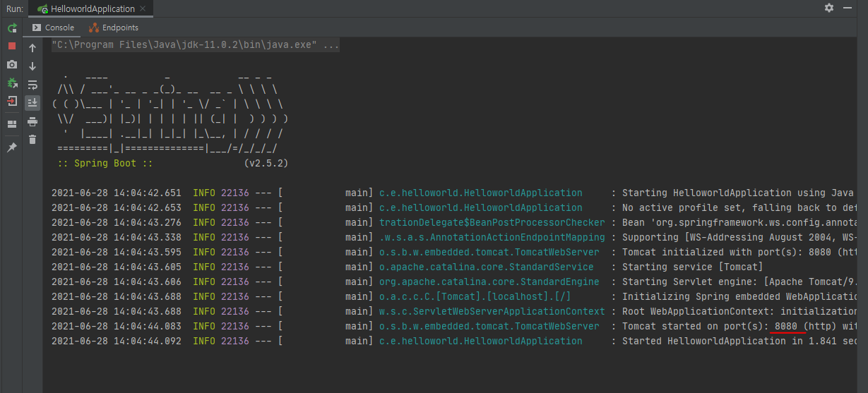The height and width of the screenshot is (393, 868).
Task: Click the Exit icon with red arrow
Action: tap(12, 101)
